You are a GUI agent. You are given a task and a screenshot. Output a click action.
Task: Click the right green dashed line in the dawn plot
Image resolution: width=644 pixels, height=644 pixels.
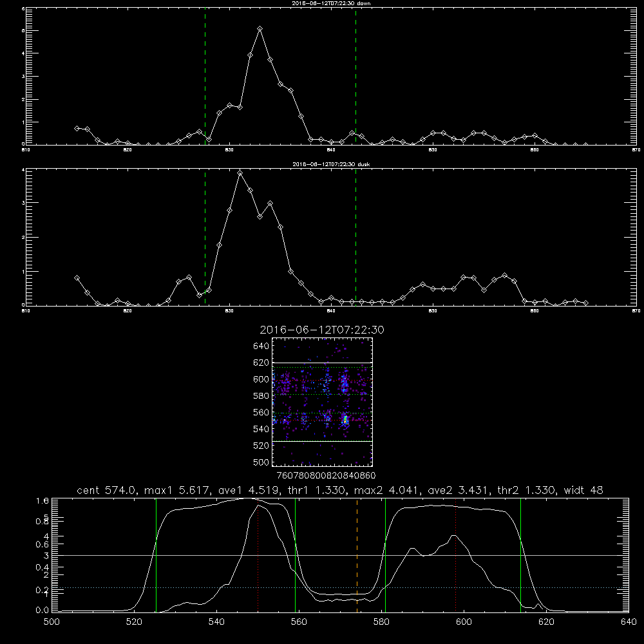[355, 76]
